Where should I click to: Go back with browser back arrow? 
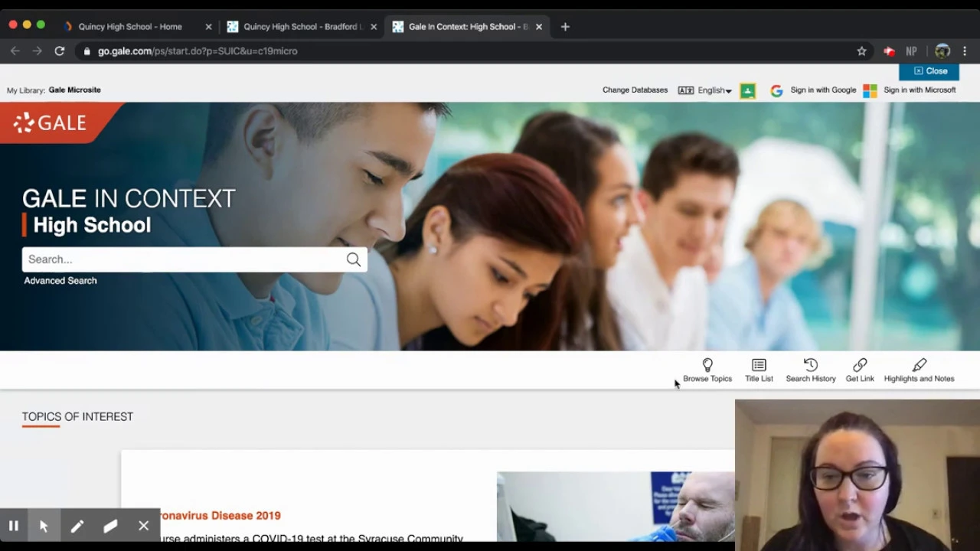15,51
